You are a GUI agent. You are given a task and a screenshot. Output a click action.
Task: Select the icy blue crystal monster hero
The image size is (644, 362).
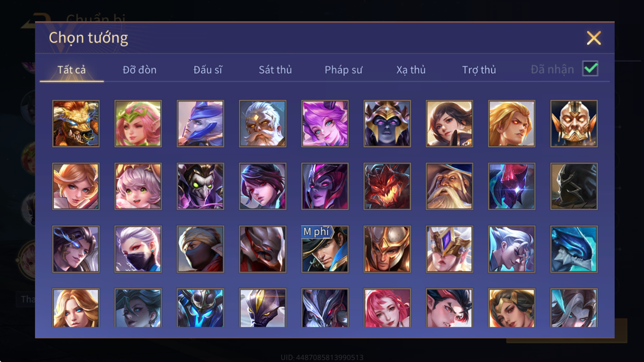(574, 249)
